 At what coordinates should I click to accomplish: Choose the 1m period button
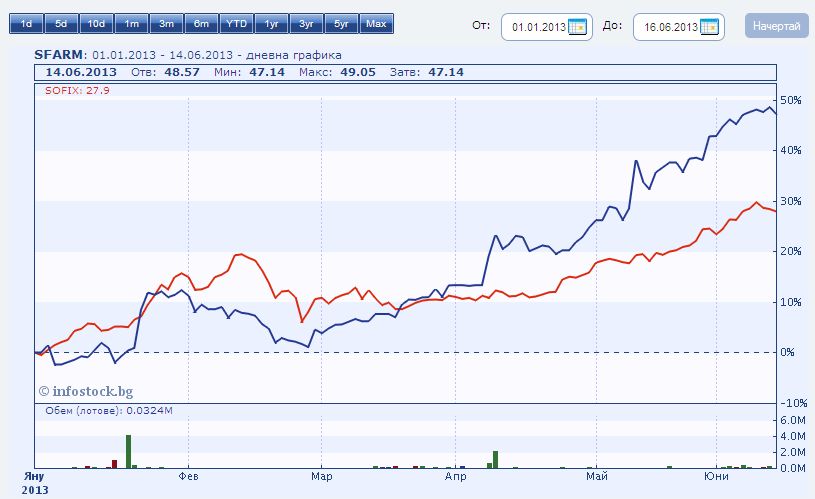coord(132,24)
